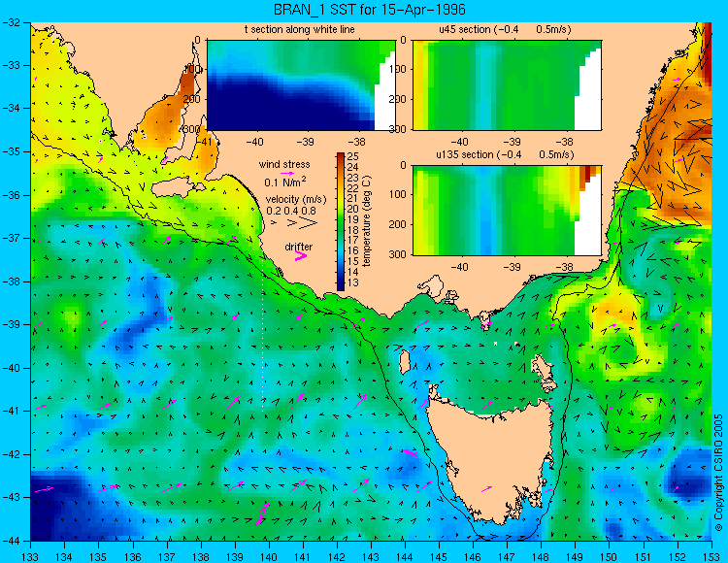
Task: Click the longitude tick label 133
Action: (31, 557)
